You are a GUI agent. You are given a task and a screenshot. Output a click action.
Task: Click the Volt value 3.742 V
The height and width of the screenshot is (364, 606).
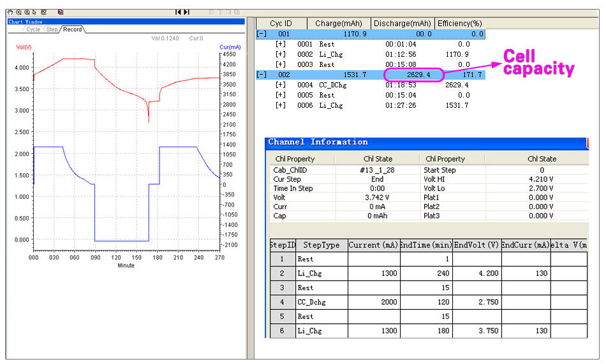(x=377, y=198)
